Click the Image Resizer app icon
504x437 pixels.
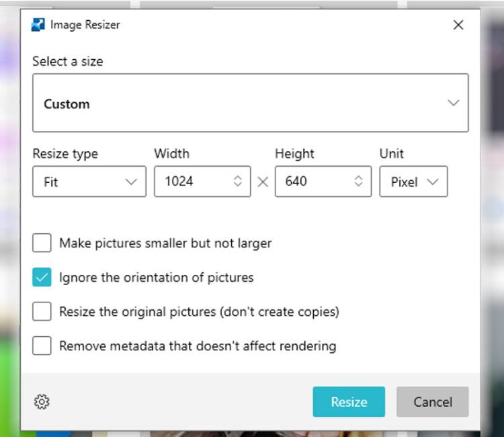click(38, 25)
